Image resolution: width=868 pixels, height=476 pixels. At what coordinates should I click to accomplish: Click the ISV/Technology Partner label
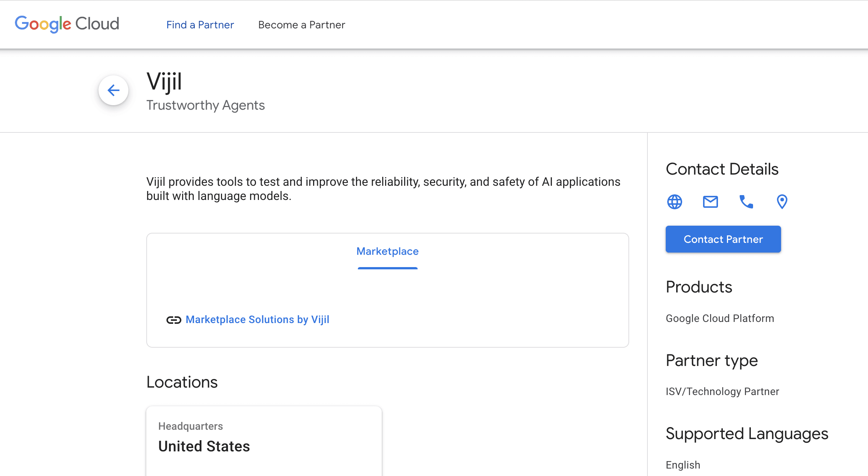click(x=722, y=391)
